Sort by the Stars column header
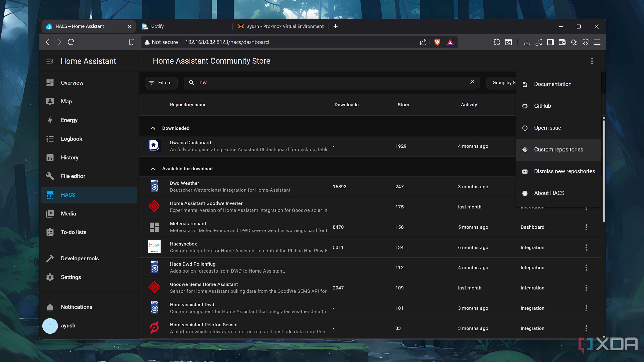644x362 pixels. click(x=403, y=105)
